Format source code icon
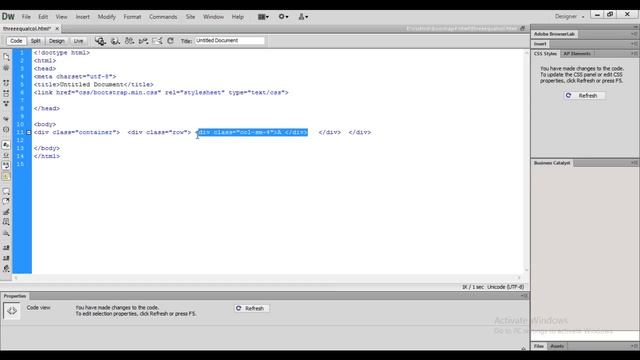Viewport: 640px width, 360px height. [x=6, y=269]
